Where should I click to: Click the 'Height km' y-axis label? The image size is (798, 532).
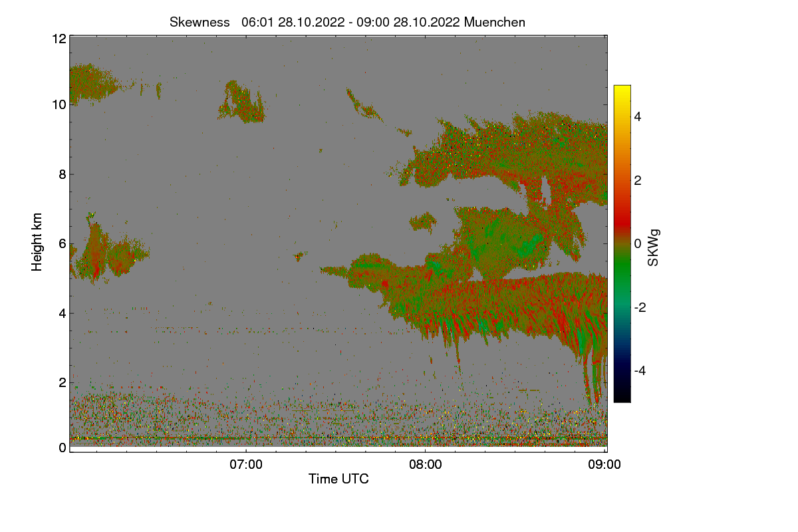tap(37, 241)
